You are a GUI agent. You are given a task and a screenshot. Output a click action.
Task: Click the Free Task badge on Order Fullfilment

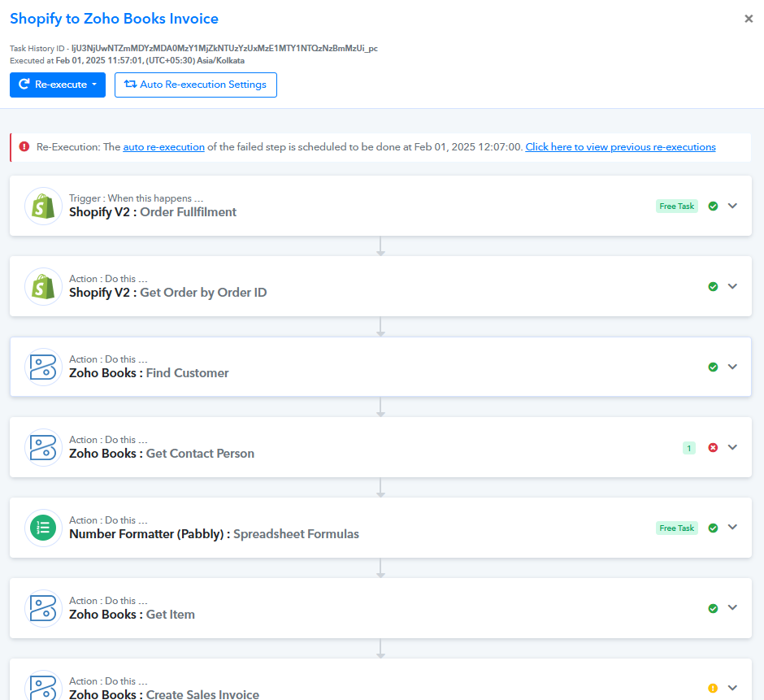click(x=677, y=207)
